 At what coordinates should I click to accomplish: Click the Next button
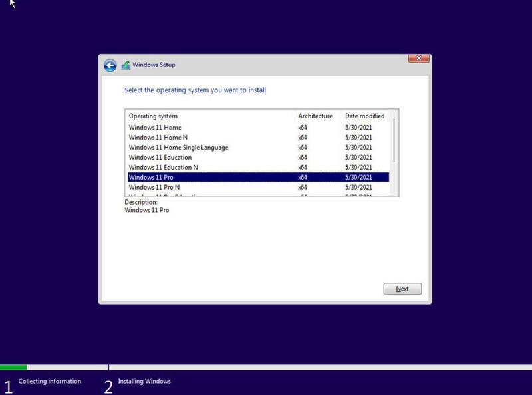[x=402, y=289]
